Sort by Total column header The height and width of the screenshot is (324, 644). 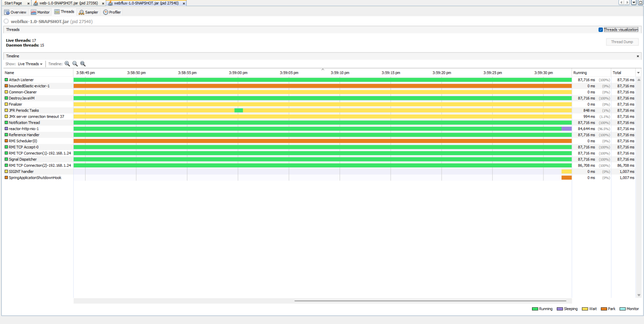point(623,73)
